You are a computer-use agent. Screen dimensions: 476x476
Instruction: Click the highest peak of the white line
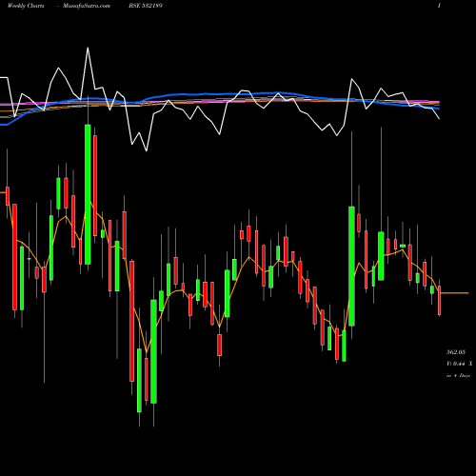click(88, 49)
